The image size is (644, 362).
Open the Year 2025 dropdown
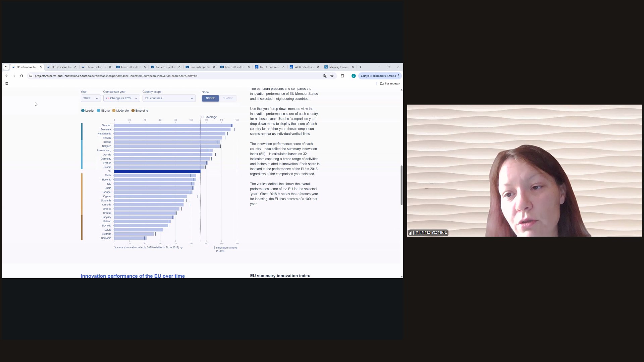click(91, 98)
